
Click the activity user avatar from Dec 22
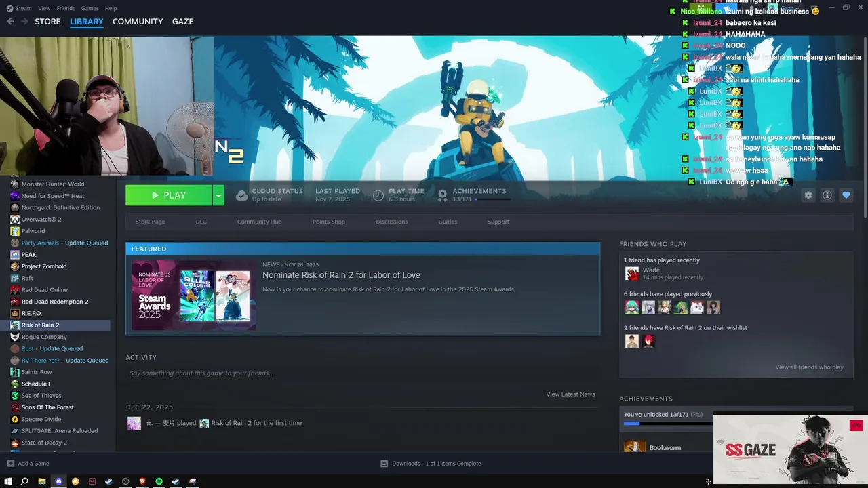[134, 423]
